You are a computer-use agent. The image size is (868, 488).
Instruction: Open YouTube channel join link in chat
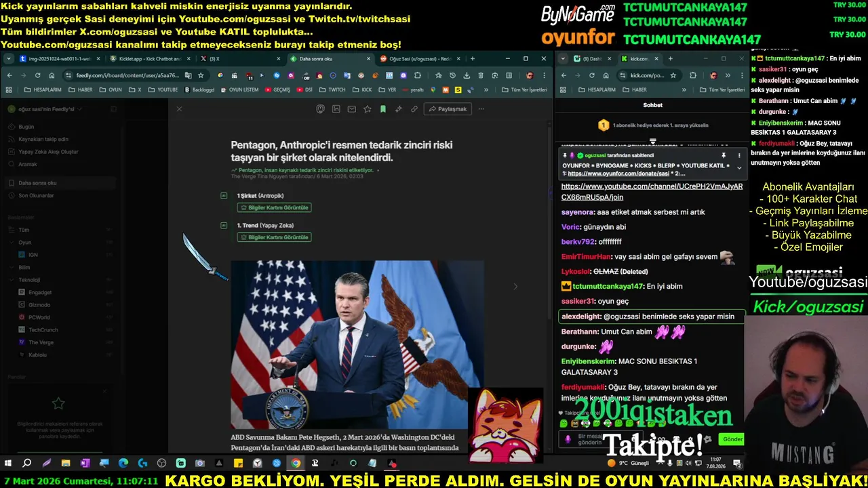[x=652, y=192]
